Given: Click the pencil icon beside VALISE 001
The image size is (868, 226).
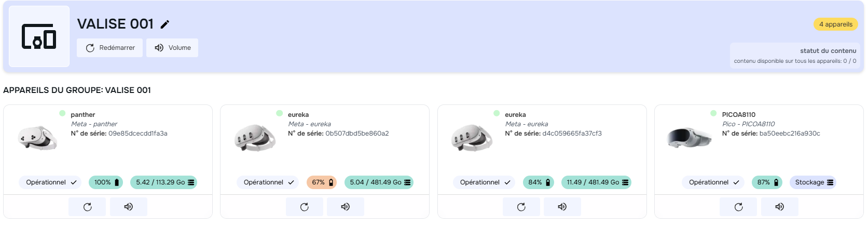Looking at the screenshot, I should click(165, 24).
